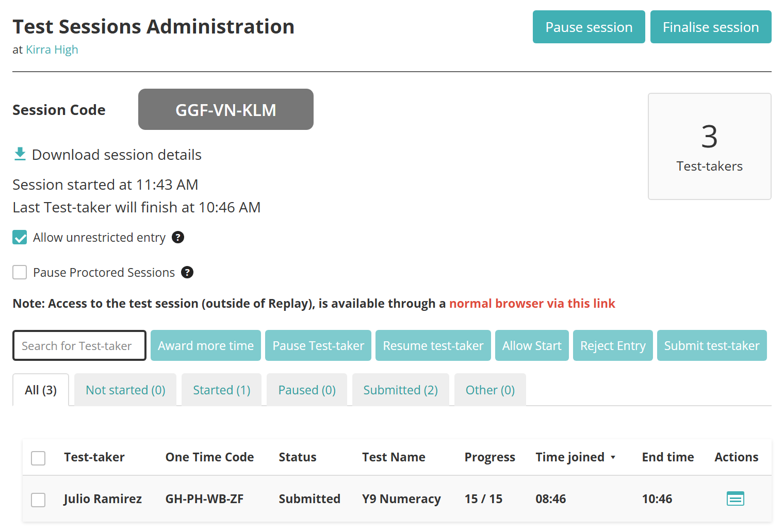The image size is (784, 532).
Task: Switch to the All (3) tab
Action: pos(41,390)
